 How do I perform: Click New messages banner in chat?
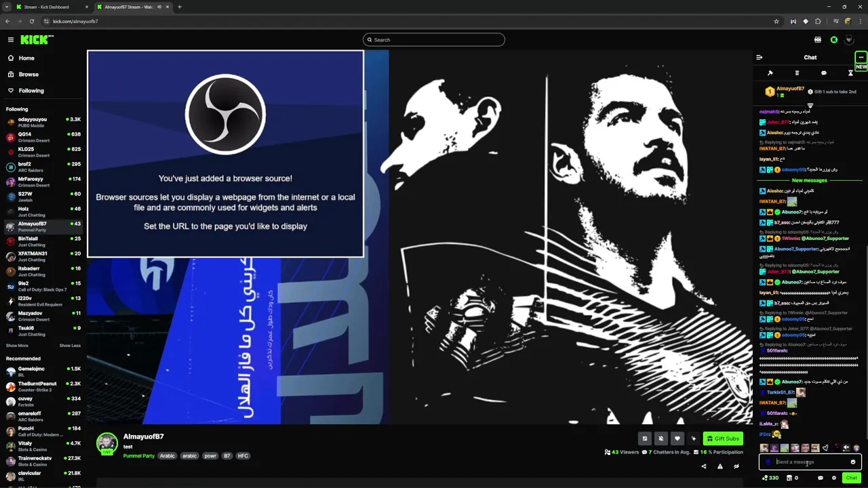click(x=810, y=180)
